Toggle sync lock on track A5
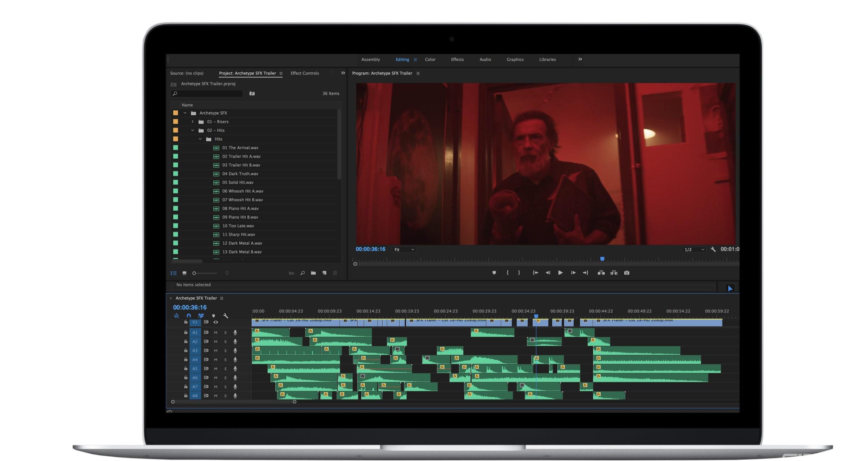Screen dimensions: 868x461 tap(206, 368)
